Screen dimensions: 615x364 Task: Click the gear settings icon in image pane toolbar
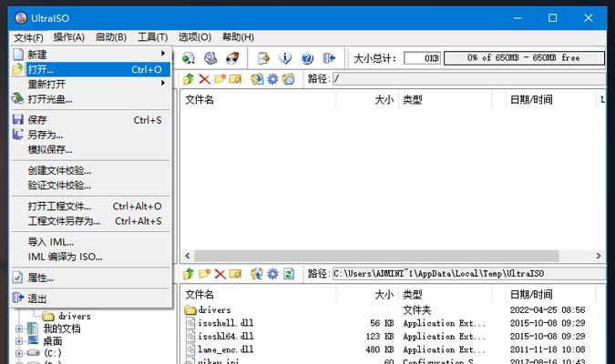coord(272,79)
